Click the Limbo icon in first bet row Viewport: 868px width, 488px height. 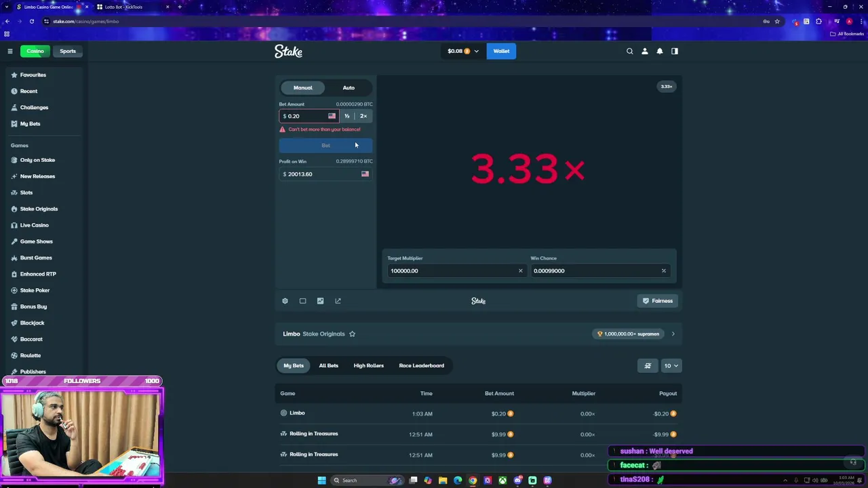click(x=283, y=413)
